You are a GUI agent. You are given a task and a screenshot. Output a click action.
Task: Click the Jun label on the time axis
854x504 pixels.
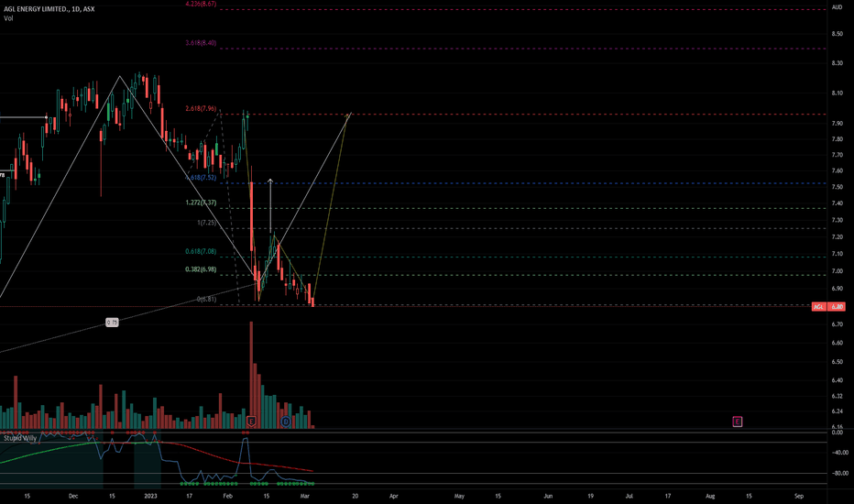click(x=548, y=496)
